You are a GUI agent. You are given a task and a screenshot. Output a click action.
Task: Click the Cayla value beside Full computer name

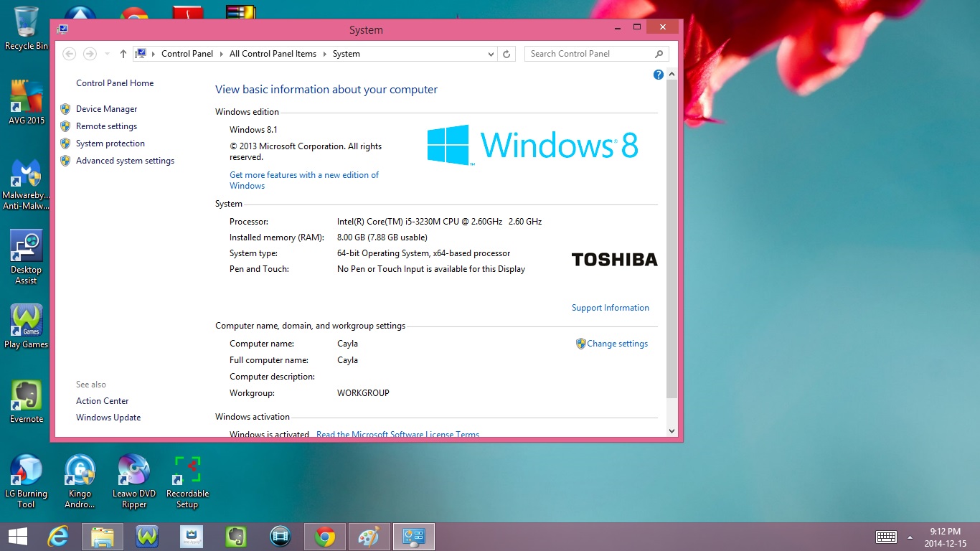(x=347, y=360)
